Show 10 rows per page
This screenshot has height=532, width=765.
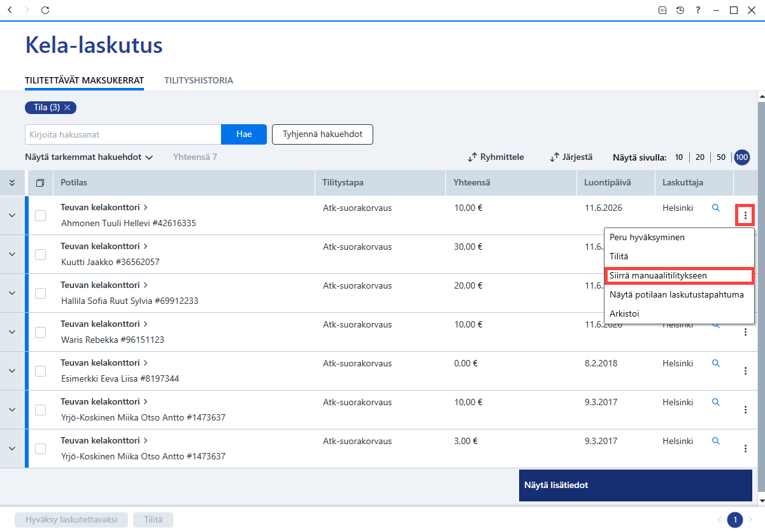tap(679, 157)
